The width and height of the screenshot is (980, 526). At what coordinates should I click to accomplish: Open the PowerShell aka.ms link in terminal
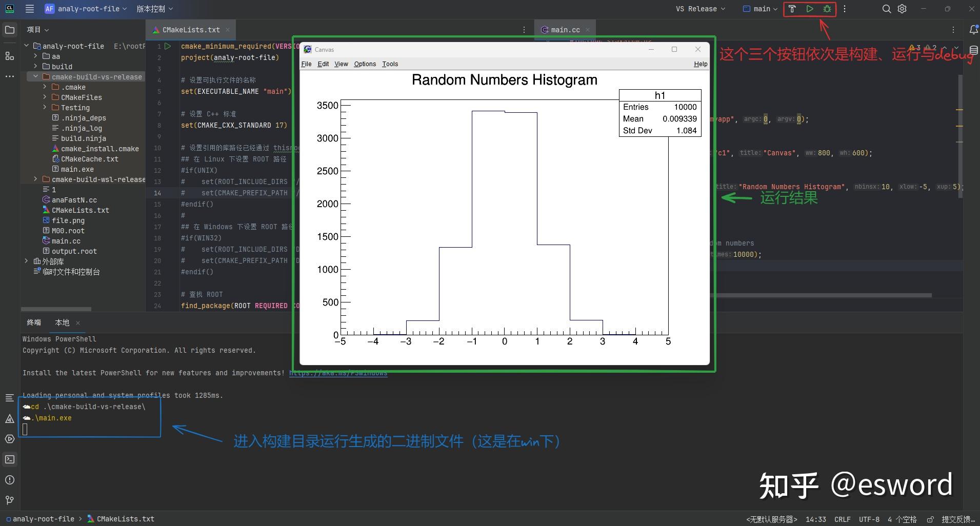coord(338,373)
